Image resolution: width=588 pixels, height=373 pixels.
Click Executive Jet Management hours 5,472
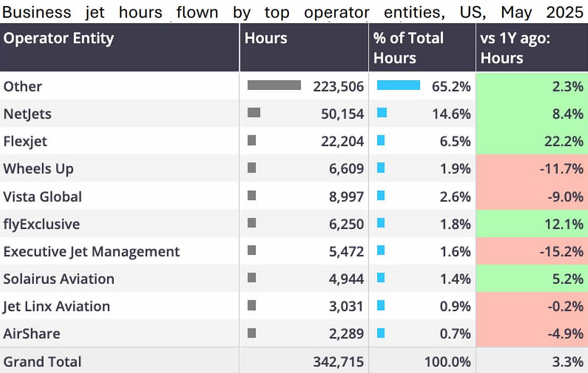(347, 252)
